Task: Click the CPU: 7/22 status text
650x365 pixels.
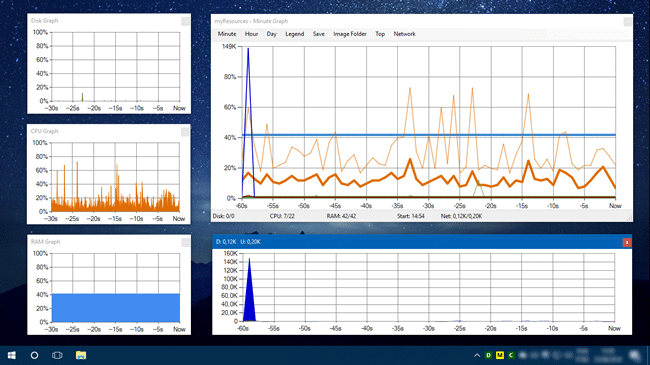Action: [x=282, y=216]
